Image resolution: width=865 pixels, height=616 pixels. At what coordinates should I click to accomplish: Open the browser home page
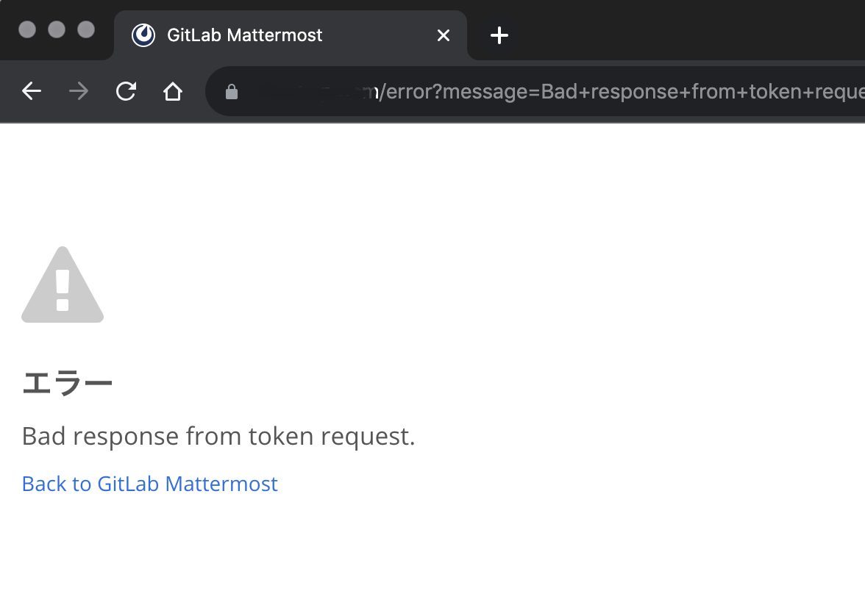(x=173, y=91)
